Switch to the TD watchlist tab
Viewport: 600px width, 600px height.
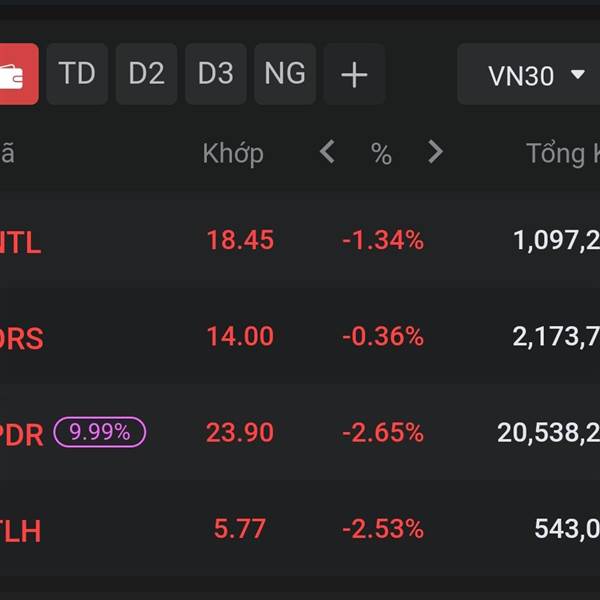point(77,74)
